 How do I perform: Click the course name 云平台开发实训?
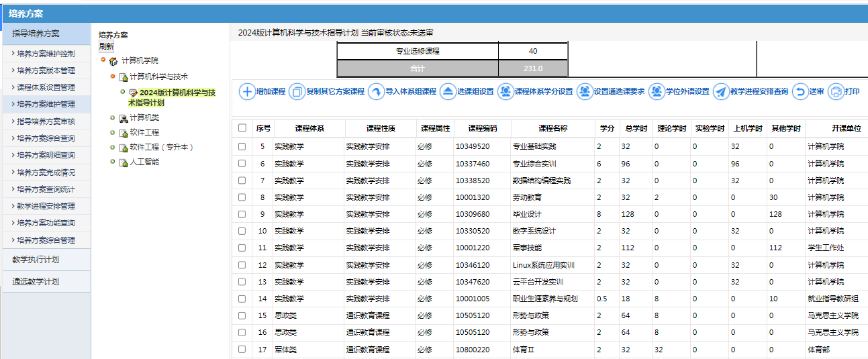[538, 282]
